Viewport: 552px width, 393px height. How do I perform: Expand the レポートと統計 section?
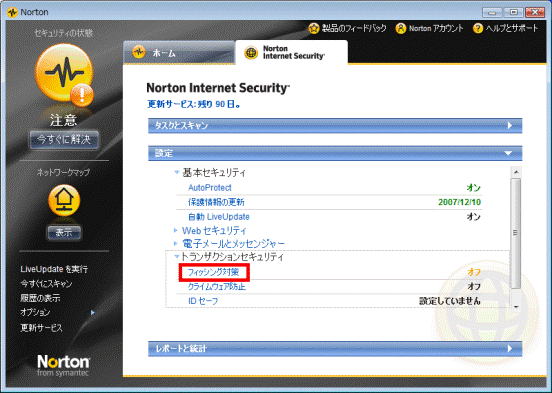click(335, 349)
